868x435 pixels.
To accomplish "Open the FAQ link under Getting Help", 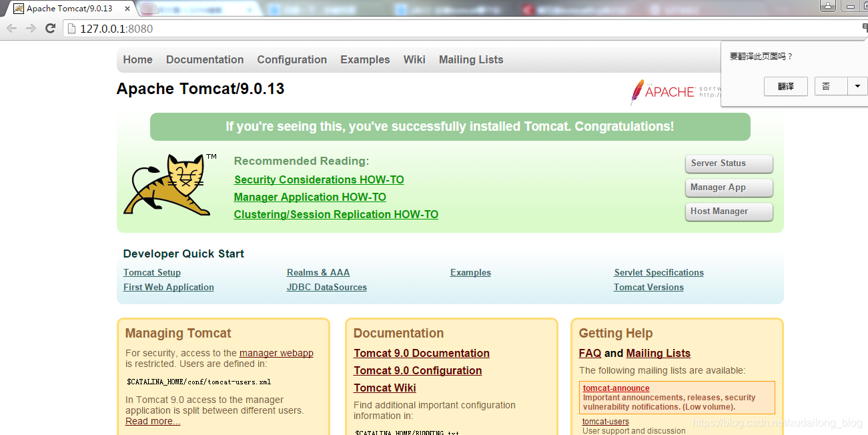I will tap(590, 353).
